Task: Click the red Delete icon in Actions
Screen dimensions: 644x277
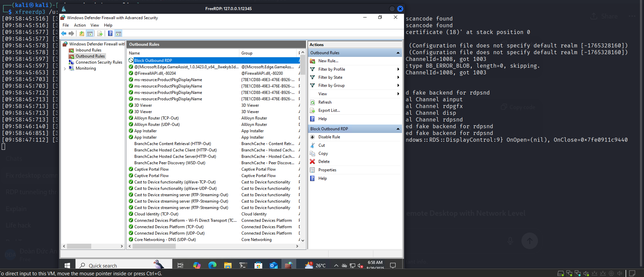Action: [x=312, y=162]
